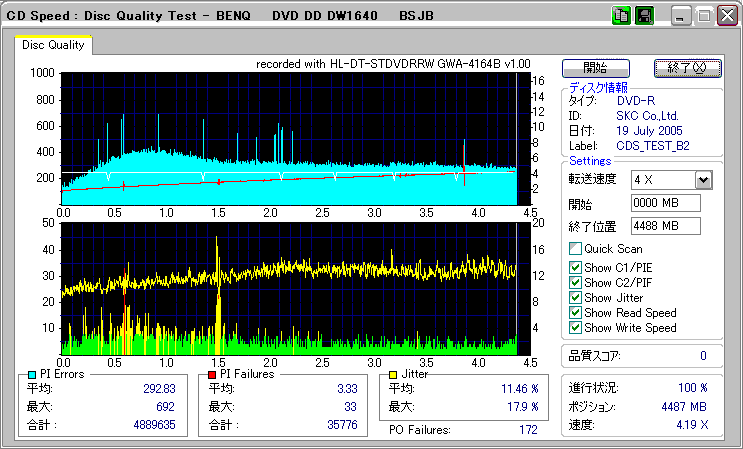Select the Disc Quality tab
The width and height of the screenshot is (743, 449).
54,45
